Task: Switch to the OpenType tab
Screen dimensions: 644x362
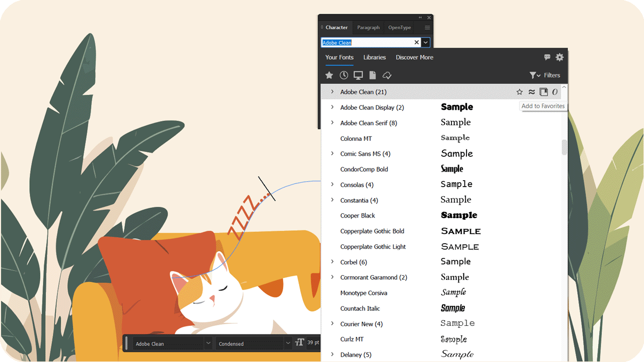Action: (x=399, y=27)
